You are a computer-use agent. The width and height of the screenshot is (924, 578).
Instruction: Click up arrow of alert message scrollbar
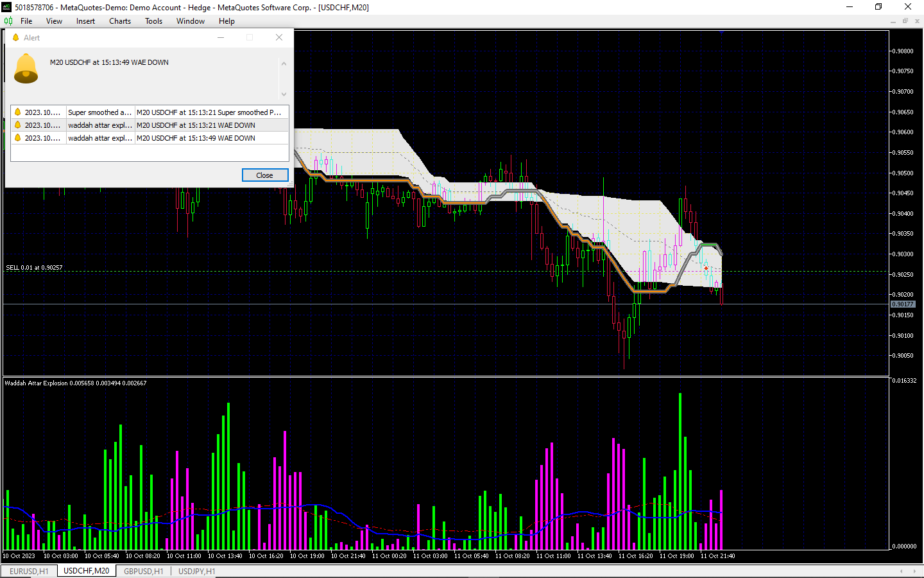pos(284,63)
